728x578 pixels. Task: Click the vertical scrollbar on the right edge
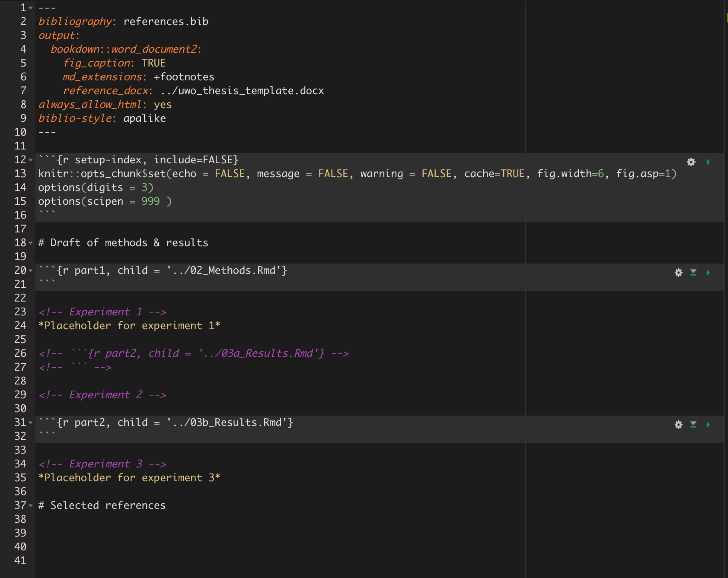pos(726,259)
